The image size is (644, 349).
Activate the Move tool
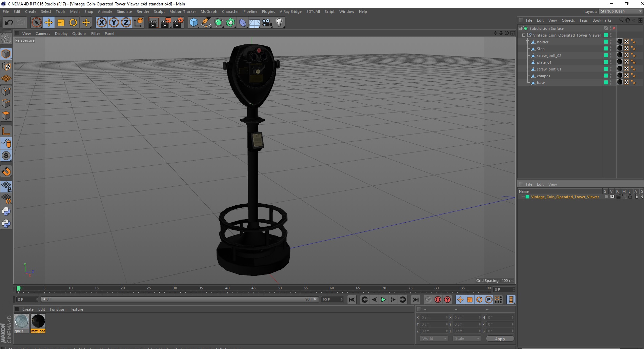[48, 23]
